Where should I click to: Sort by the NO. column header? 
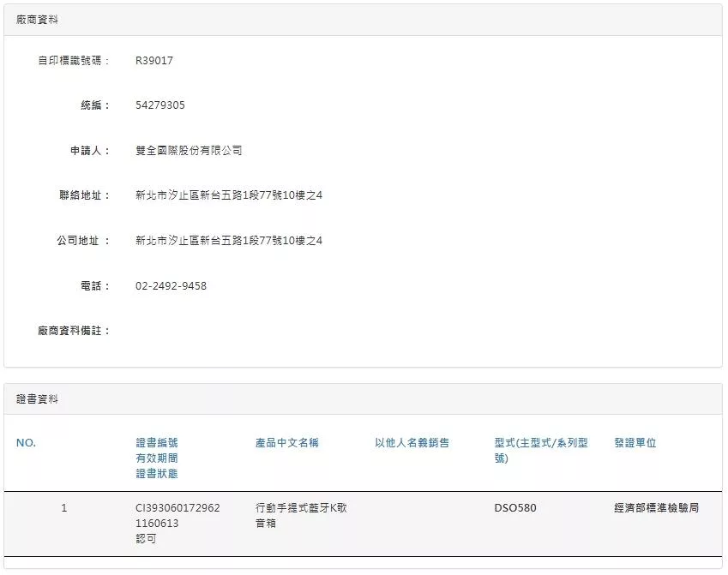click(26, 443)
